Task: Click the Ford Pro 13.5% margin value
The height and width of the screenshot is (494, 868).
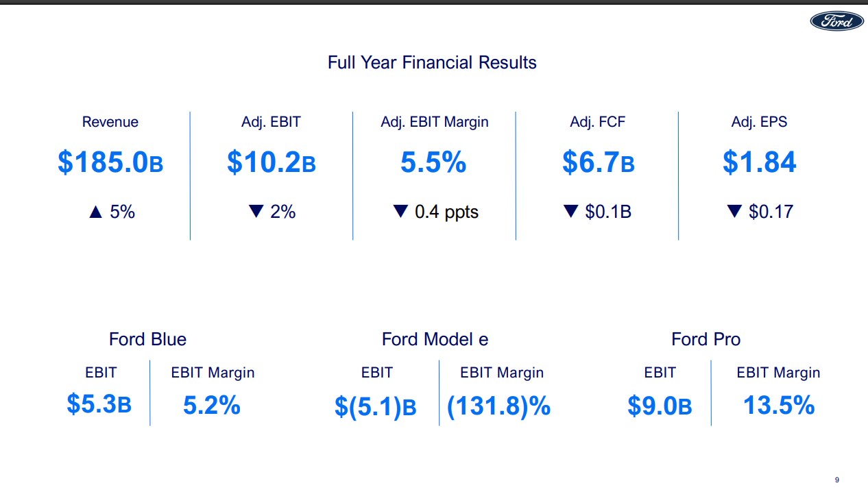Action: tap(779, 405)
